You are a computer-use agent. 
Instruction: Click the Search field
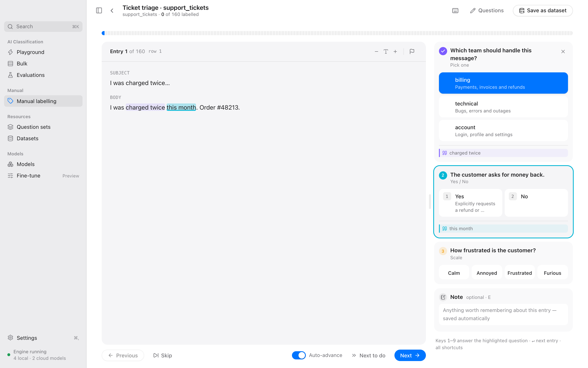coord(43,27)
